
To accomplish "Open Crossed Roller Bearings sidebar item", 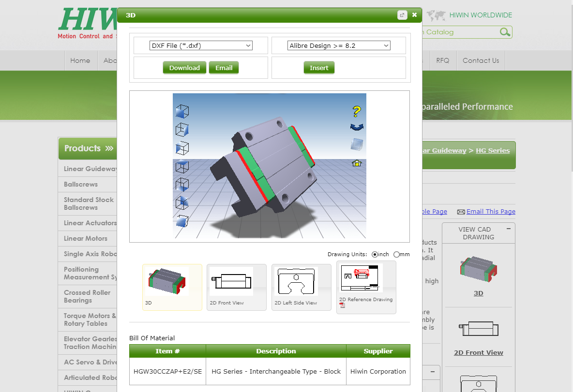I will (x=87, y=296).
